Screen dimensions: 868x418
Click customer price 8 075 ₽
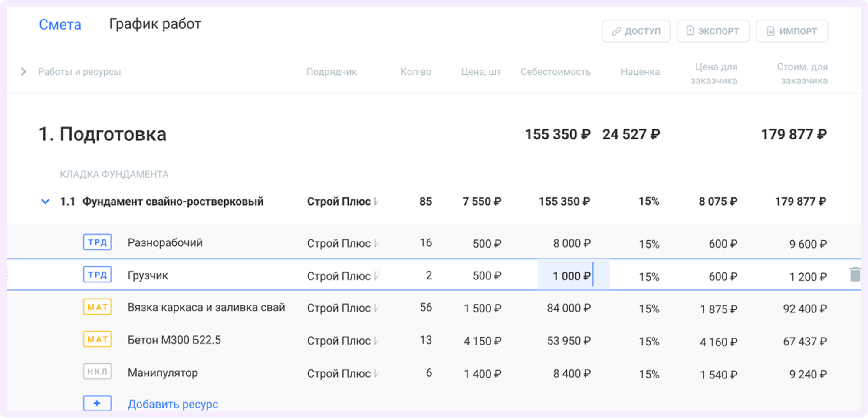click(x=718, y=202)
